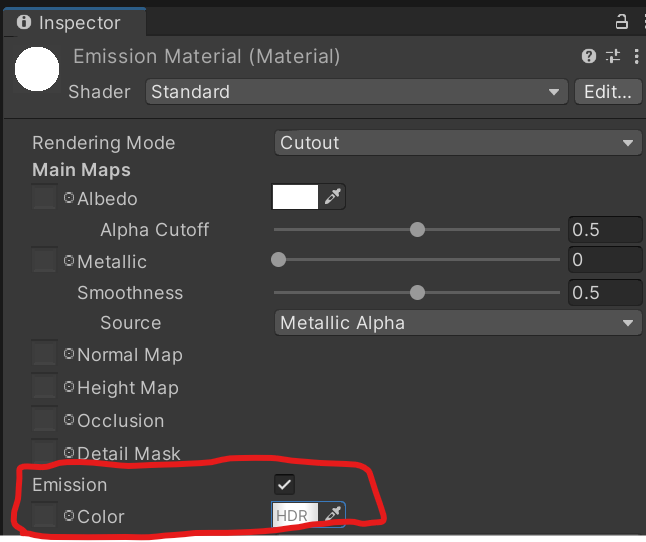Click the Albedo texture picker circle icon

point(69,198)
